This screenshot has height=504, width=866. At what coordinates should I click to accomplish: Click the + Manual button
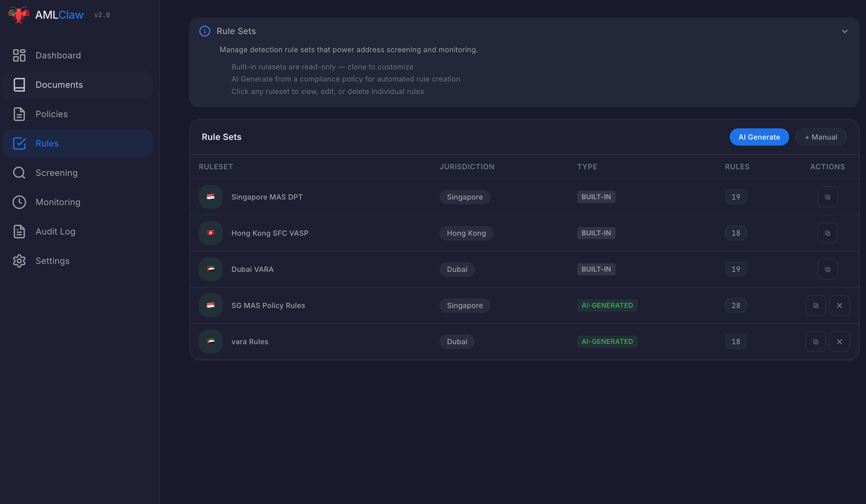(x=820, y=137)
